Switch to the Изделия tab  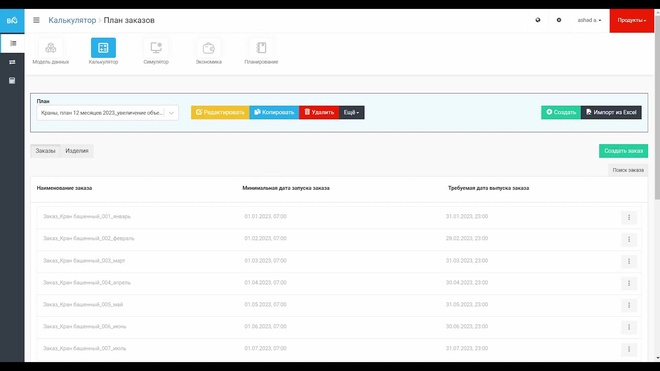click(x=77, y=151)
